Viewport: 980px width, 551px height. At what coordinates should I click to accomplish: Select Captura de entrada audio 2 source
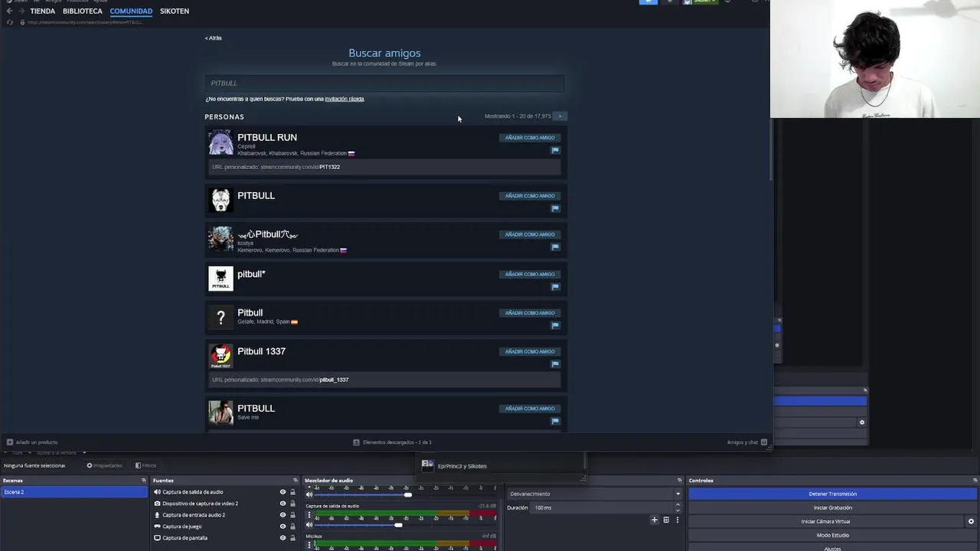pyautogui.click(x=194, y=515)
